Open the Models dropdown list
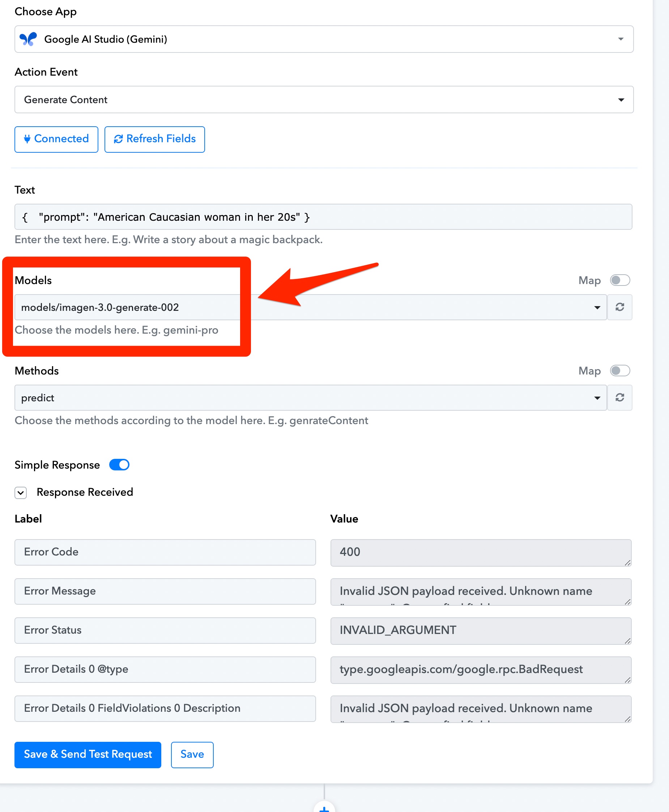Image resolution: width=669 pixels, height=812 pixels. point(311,307)
